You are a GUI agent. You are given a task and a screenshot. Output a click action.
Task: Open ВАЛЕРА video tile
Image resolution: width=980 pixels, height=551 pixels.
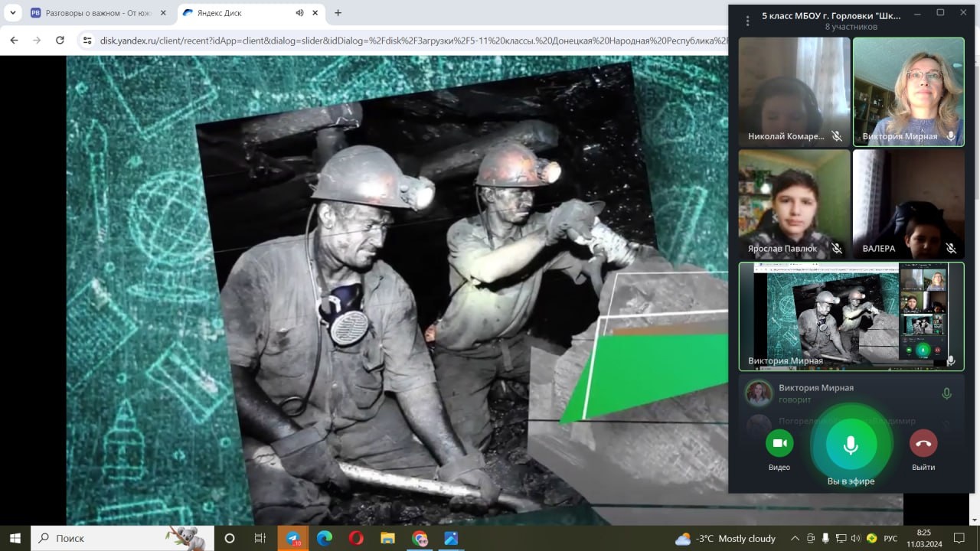(909, 204)
